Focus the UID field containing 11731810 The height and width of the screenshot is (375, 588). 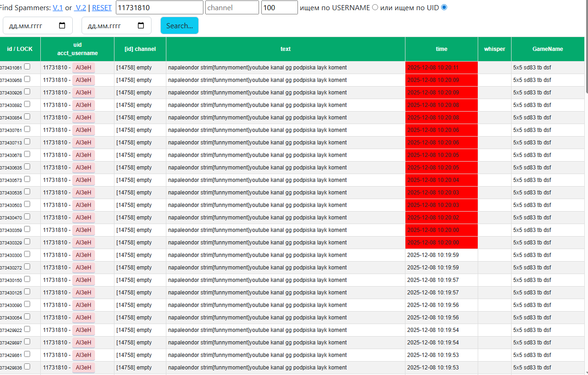(x=159, y=7)
